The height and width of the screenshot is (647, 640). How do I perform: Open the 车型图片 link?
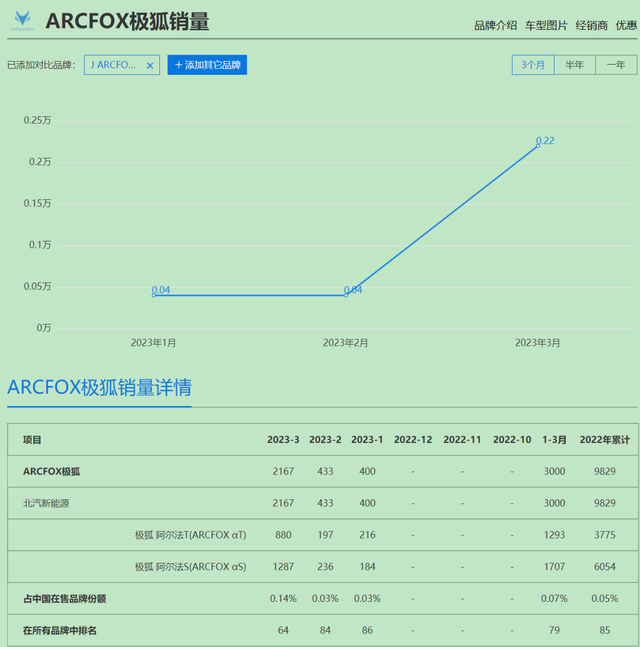pyautogui.click(x=546, y=26)
